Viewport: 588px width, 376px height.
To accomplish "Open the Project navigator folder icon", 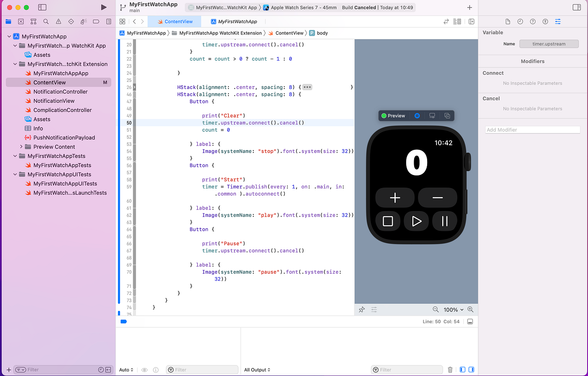I will [x=8, y=21].
